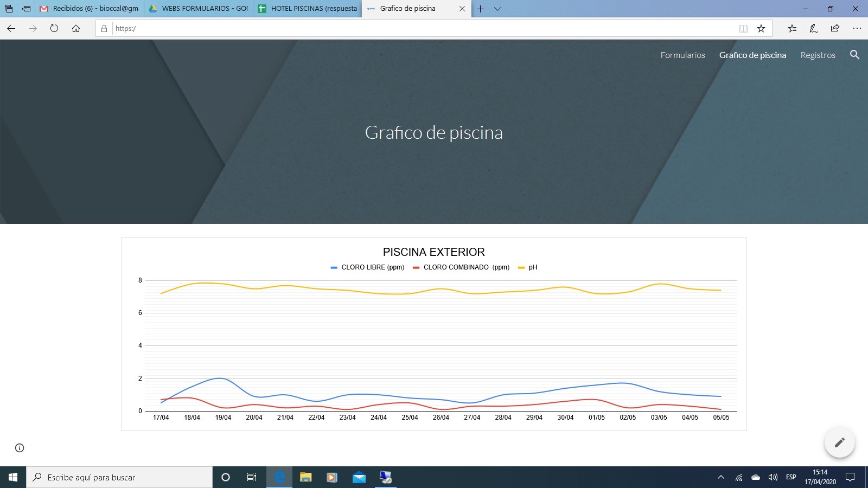This screenshot has height=488, width=868.
Task: Click the share page icon
Action: pos(835,28)
